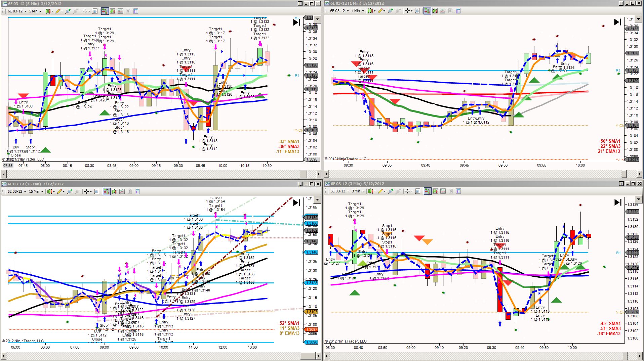Choose the crosshair cursor in 5 Min chart

pyautogui.click(x=86, y=11)
